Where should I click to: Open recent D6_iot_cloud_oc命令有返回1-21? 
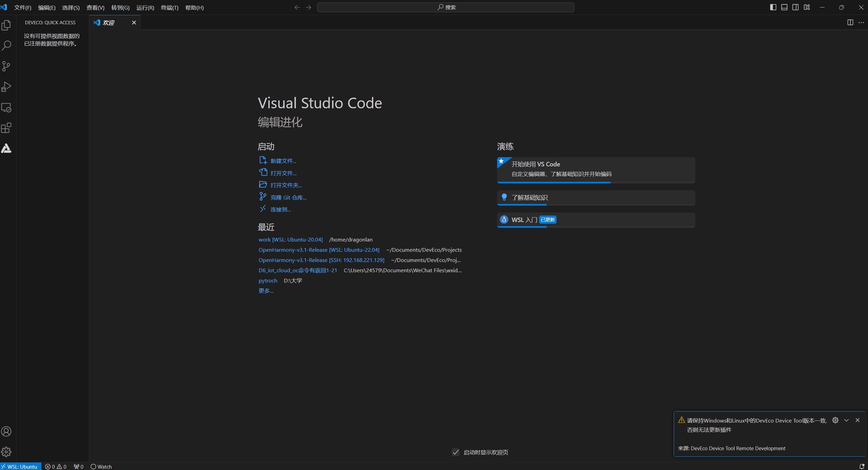298,271
